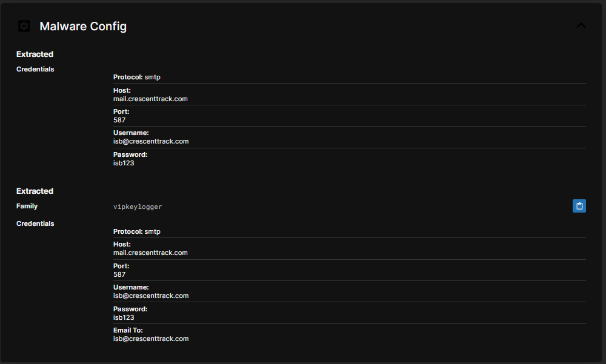Select the Password isb123 under vipkeylogger family

coord(124,317)
